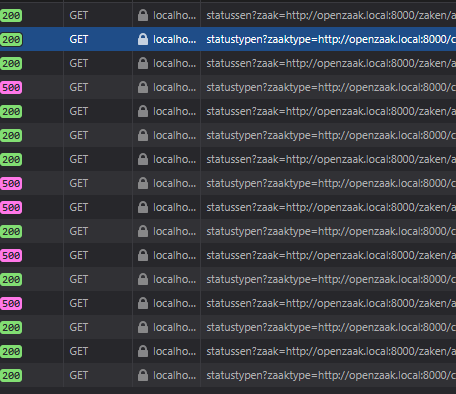Select the bottommost statustypen?zaaktype request URL
Image resolution: width=456 pixels, height=394 pixels.
click(x=331, y=375)
